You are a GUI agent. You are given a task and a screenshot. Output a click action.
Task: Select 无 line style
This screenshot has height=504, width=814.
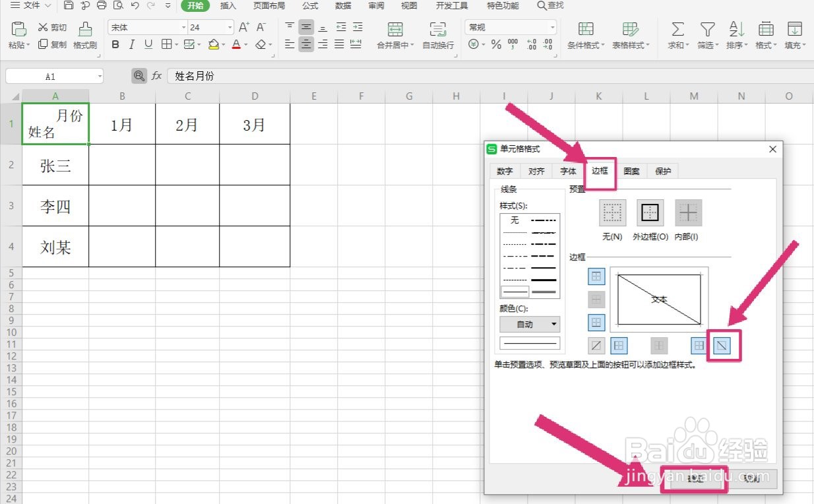515,220
